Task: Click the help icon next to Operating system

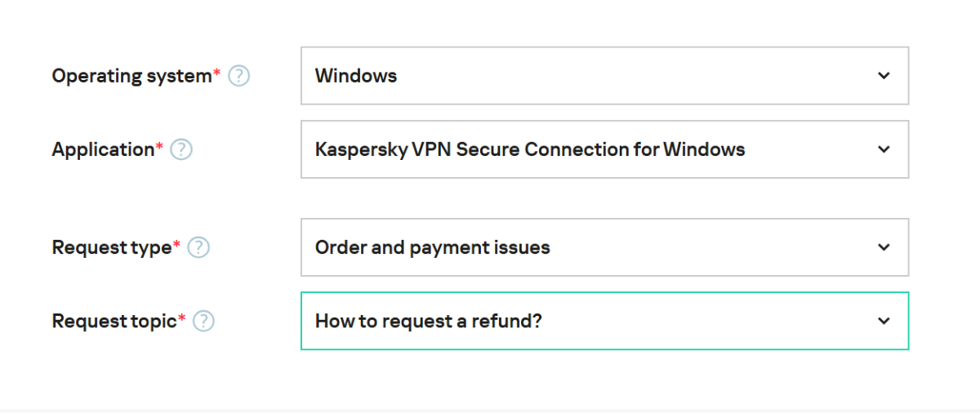Action: (238, 76)
